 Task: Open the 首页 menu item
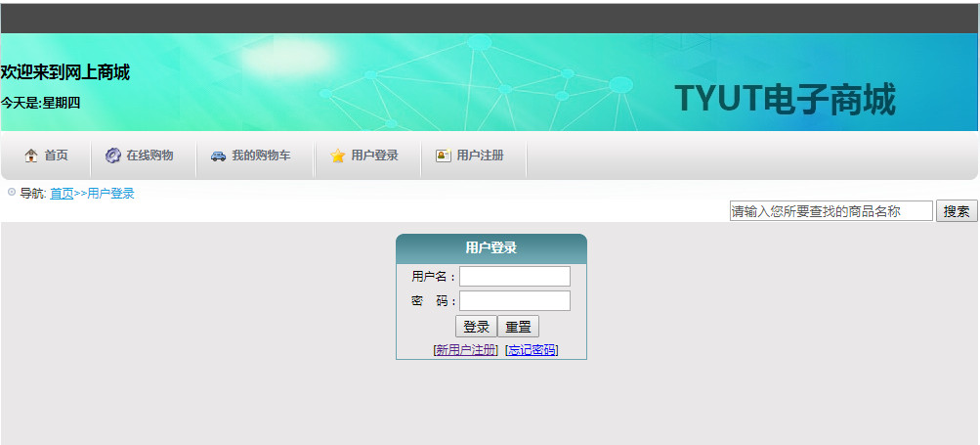tap(57, 156)
